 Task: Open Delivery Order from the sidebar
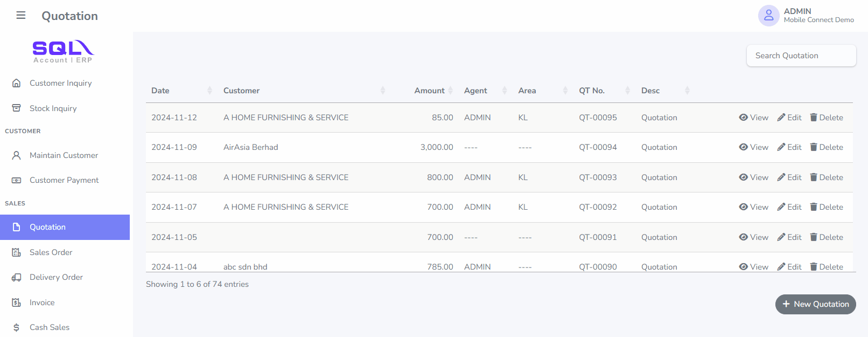[56, 277]
